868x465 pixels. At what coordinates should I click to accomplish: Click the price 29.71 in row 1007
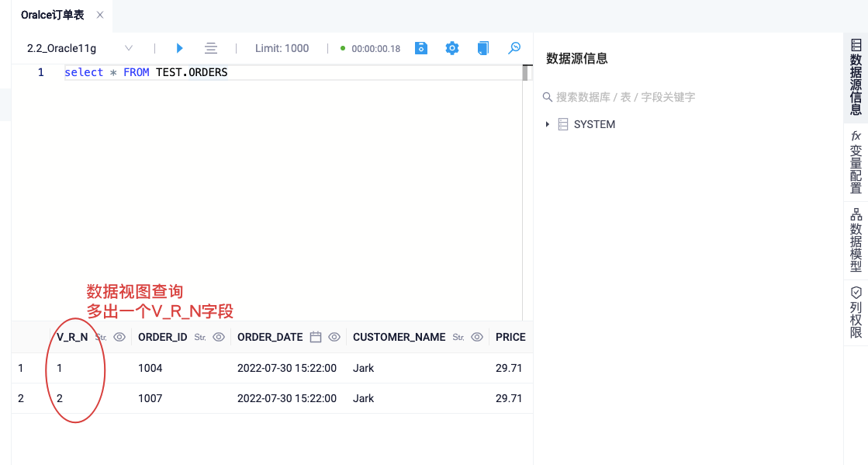click(509, 398)
